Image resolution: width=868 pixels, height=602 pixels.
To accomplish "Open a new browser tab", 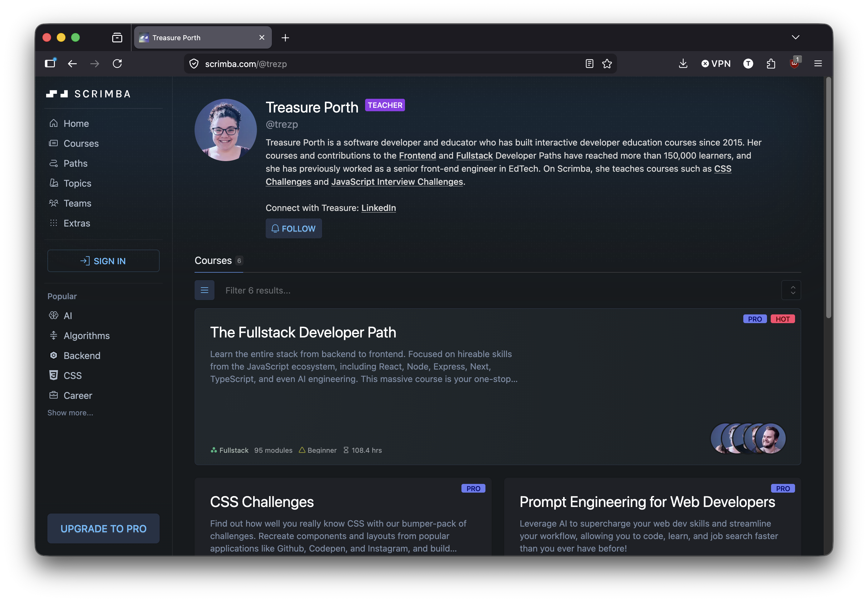I will (285, 38).
